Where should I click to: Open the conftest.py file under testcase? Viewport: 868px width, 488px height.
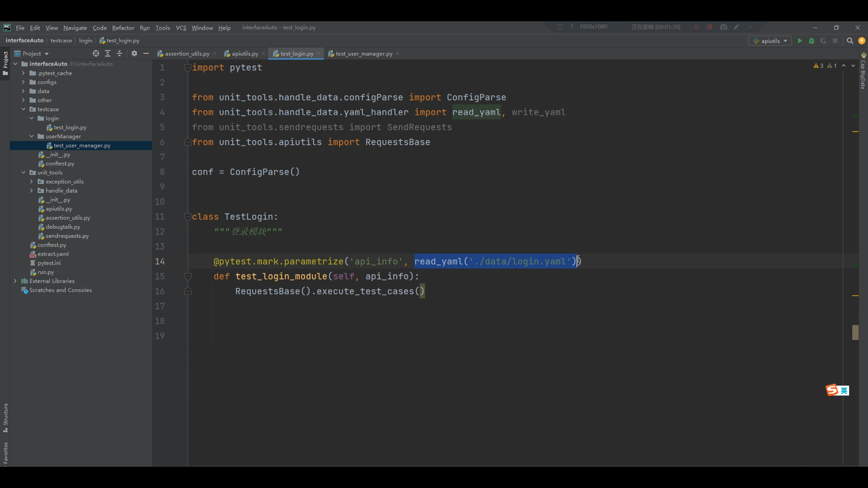click(x=60, y=164)
